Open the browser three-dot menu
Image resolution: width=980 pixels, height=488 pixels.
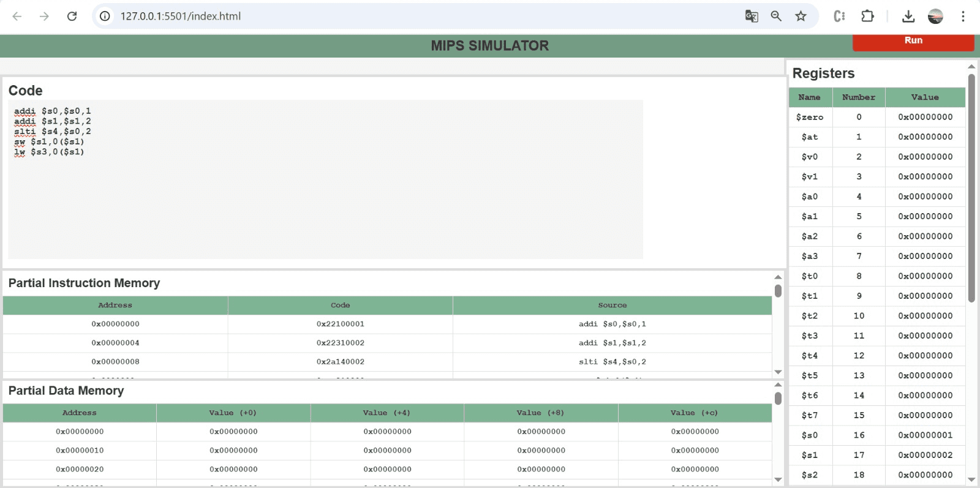(963, 17)
